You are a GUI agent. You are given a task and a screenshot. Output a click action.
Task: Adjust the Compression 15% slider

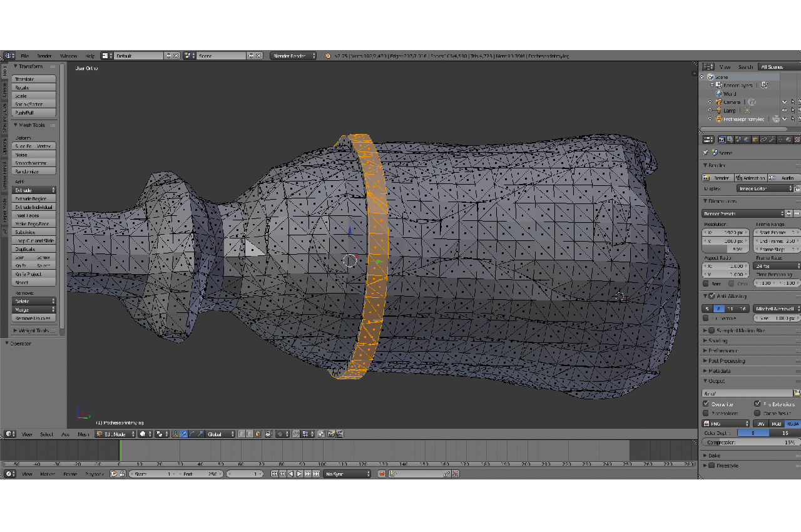pyautogui.click(x=750, y=442)
